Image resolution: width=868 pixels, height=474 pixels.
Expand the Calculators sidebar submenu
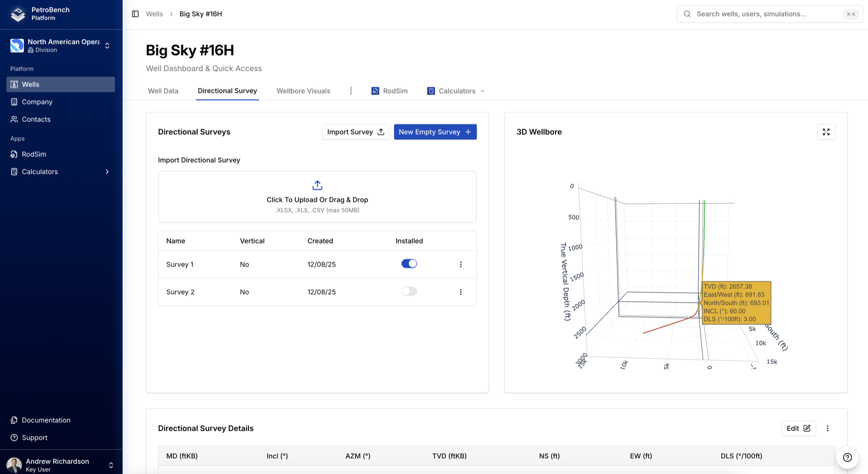(x=107, y=172)
